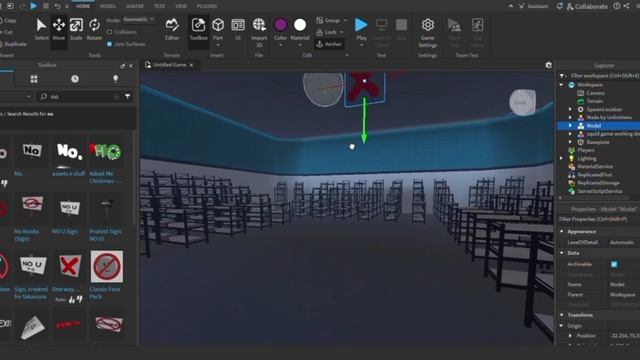This screenshot has width=640, height=360.
Task: Collapse the Workspace tree node
Action: pyautogui.click(x=562, y=84)
